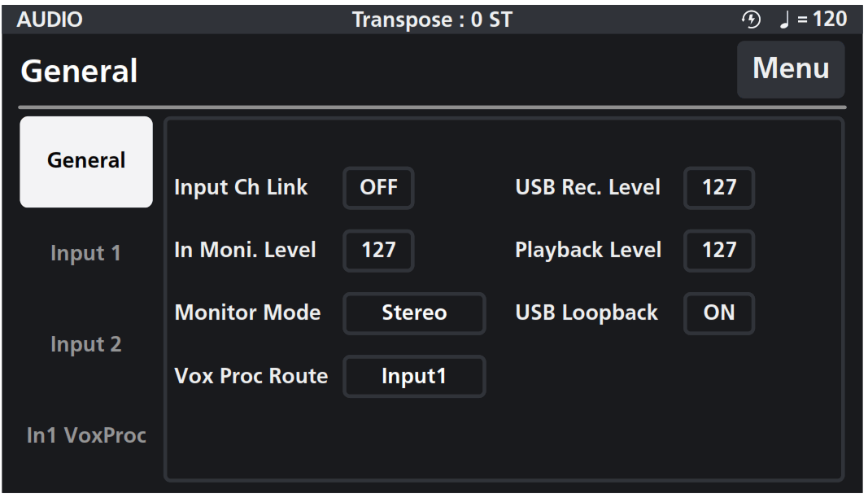The image size is (868, 498).
Task: Toggle the Input Ch Link OFF switch
Action: coord(378,188)
